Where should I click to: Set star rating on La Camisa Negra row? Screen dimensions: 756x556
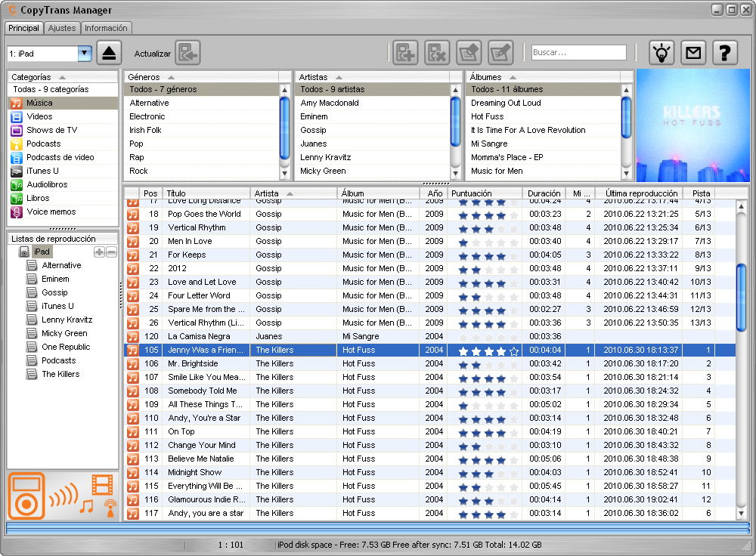click(488, 337)
